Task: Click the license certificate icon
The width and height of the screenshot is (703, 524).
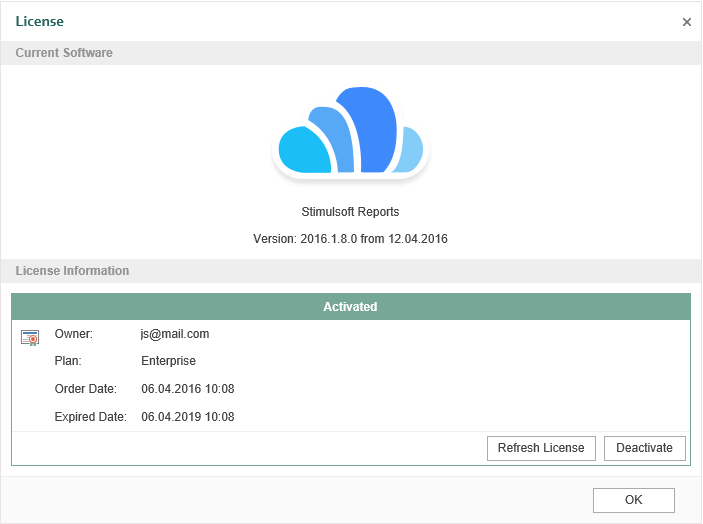Action: 30,338
